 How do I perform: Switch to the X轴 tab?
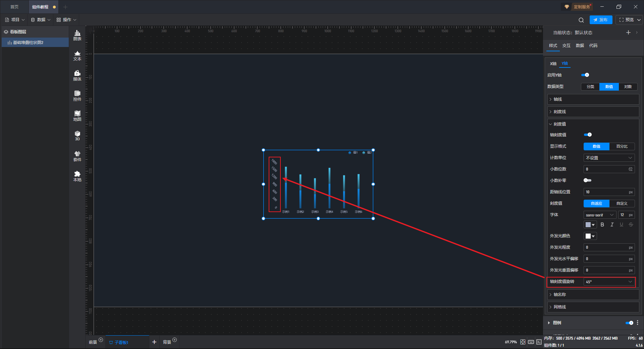point(553,64)
